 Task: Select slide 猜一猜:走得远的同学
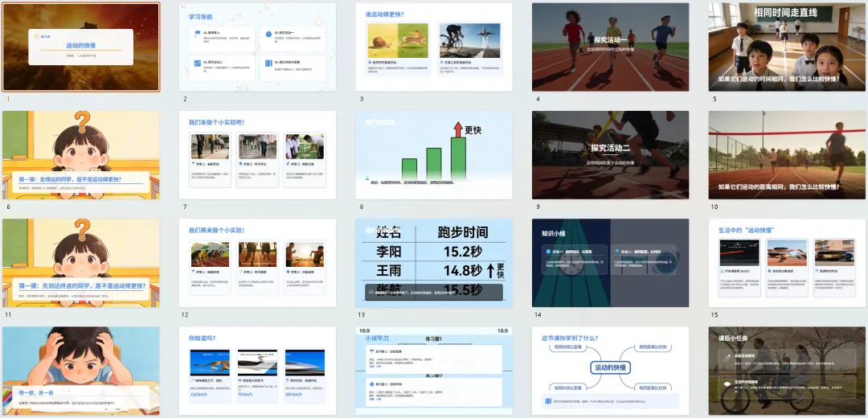pos(81,155)
